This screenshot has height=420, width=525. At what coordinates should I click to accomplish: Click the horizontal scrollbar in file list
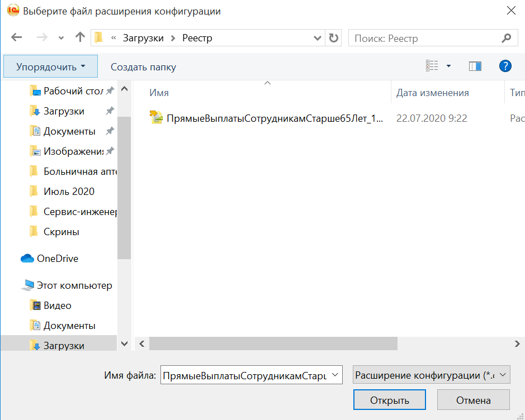tap(273, 343)
